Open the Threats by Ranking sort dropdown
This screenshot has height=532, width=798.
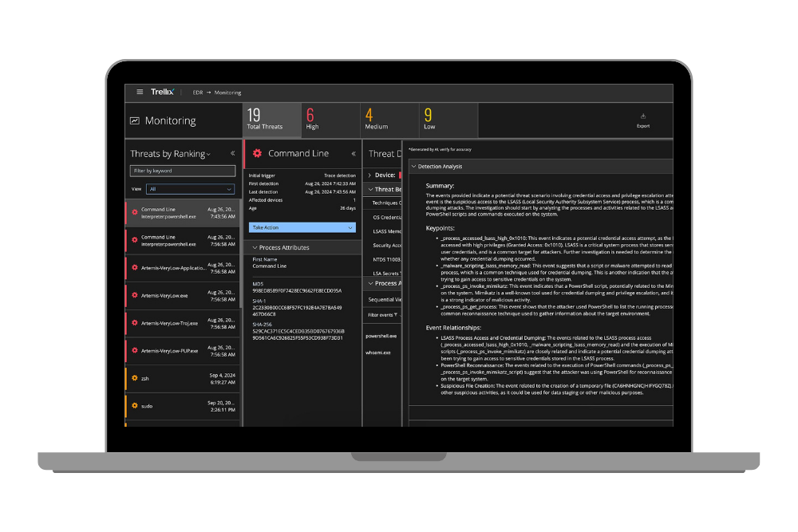coord(208,155)
